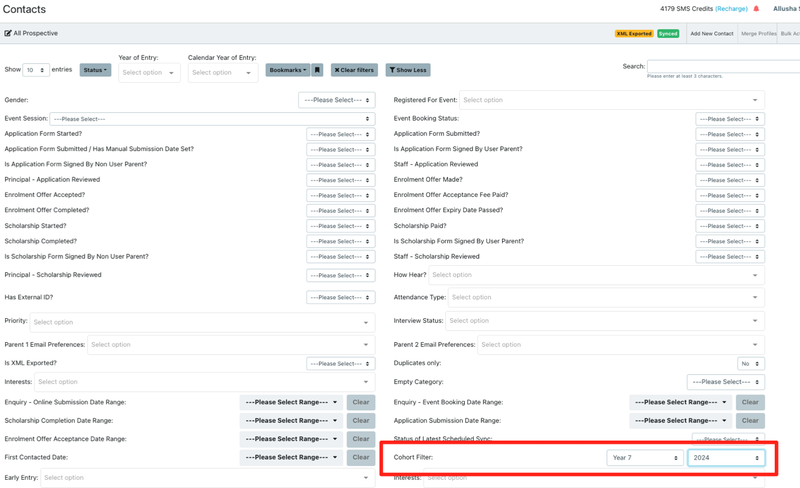Image resolution: width=800 pixels, height=488 pixels.
Task: Click Add New Contact tab
Action: click(x=712, y=33)
